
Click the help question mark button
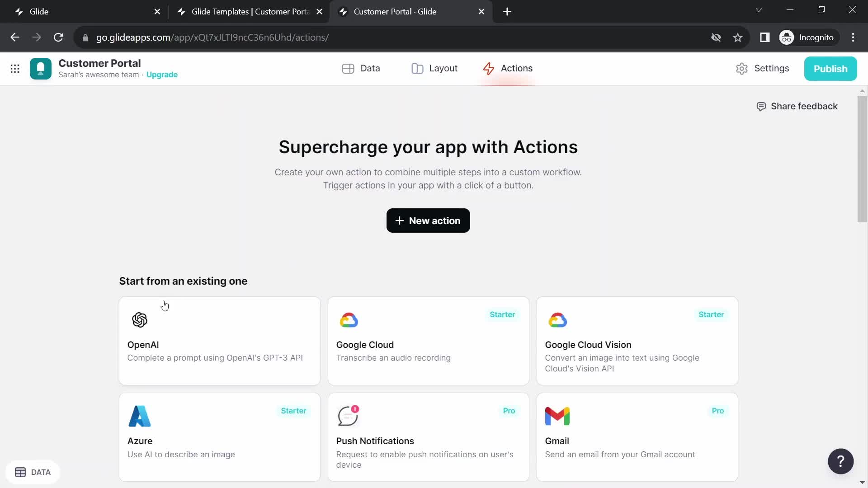pos(840,461)
